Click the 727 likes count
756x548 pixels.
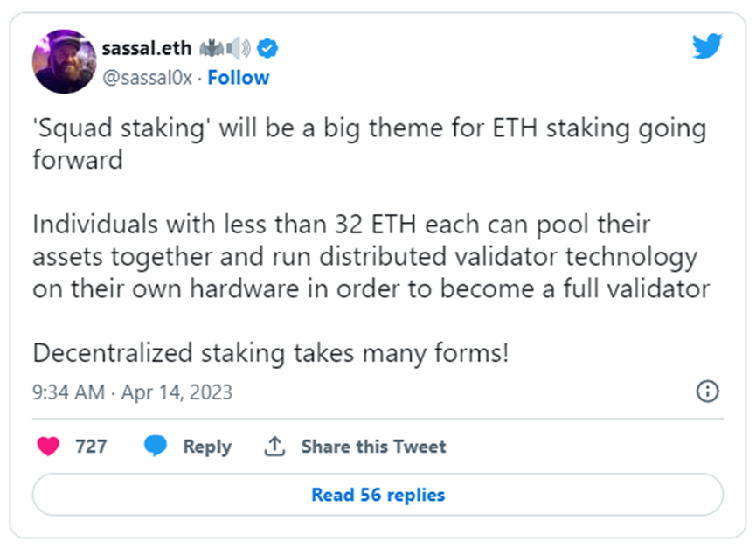point(91,447)
